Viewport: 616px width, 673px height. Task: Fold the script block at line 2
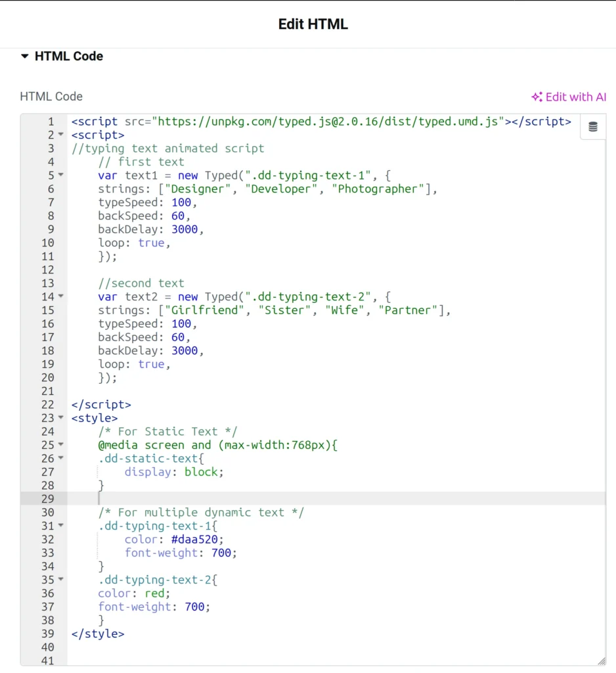coord(61,134)
